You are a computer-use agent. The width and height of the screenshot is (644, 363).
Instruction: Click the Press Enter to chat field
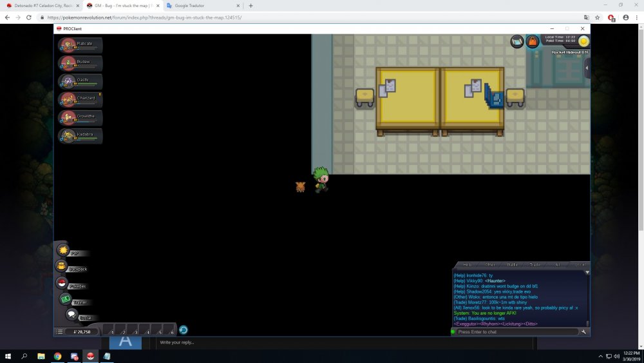(x=515, y=331)
